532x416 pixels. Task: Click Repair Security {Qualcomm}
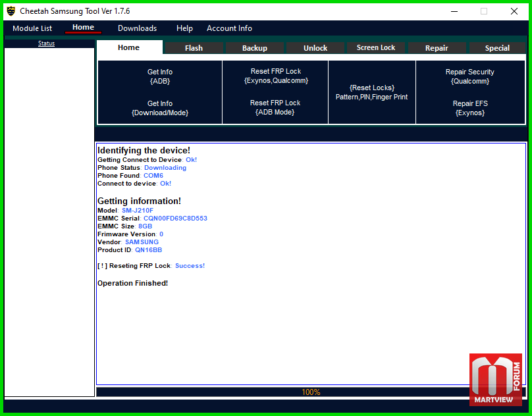(x=470, y=77)
